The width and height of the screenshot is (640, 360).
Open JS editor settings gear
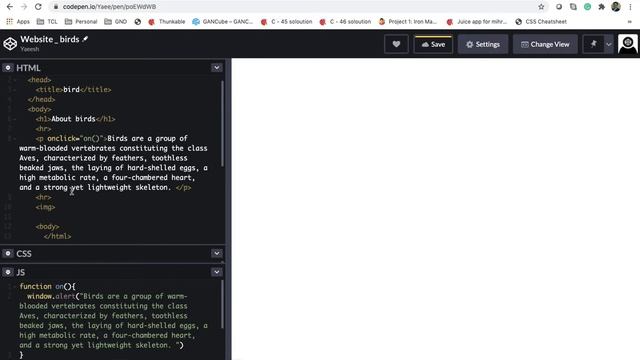point(8,272)
